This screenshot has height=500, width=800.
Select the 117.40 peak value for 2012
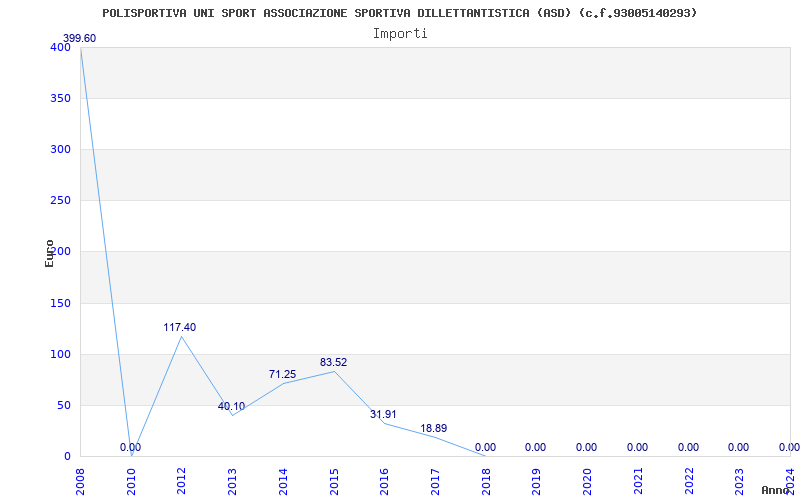[x=180, y=327]
